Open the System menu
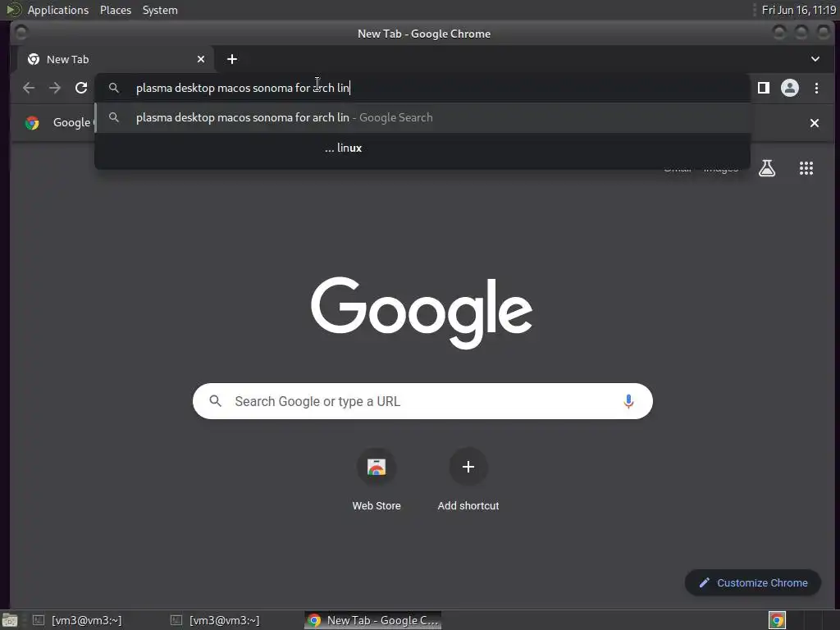Viewport: 840px width, 630px height. [x=160, y=10]
